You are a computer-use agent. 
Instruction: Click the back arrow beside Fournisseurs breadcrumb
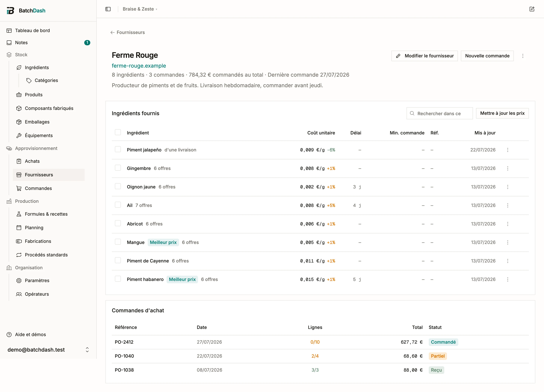click(113, 32)
